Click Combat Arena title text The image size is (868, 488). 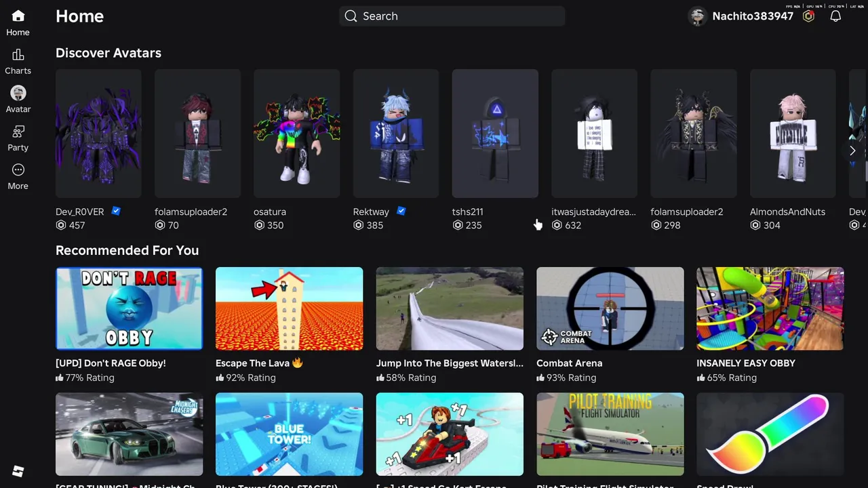[569, 363]
